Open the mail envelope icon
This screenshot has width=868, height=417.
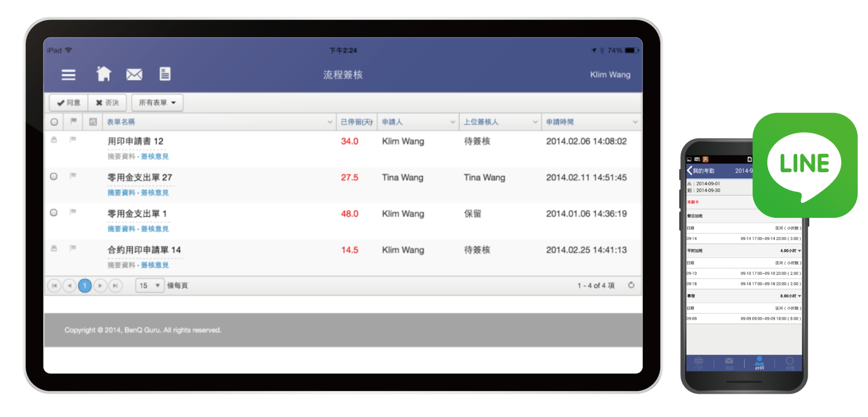point(134,75)
